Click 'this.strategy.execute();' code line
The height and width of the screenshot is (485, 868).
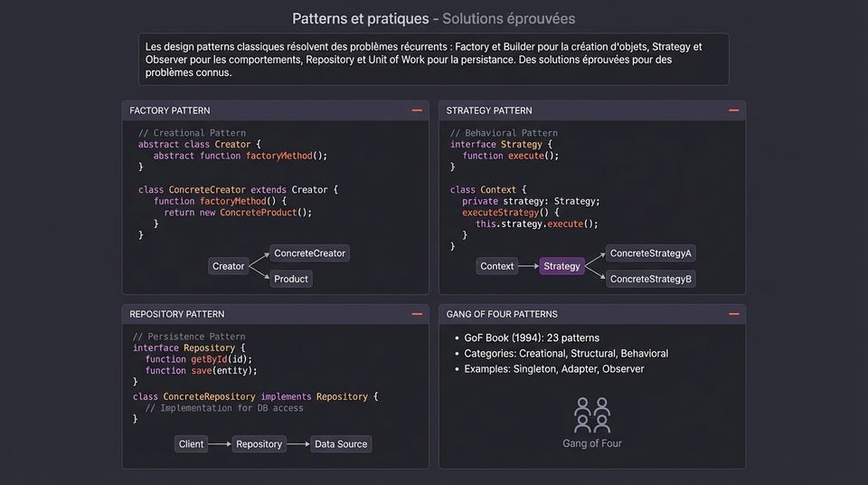[x=537, y=223]
